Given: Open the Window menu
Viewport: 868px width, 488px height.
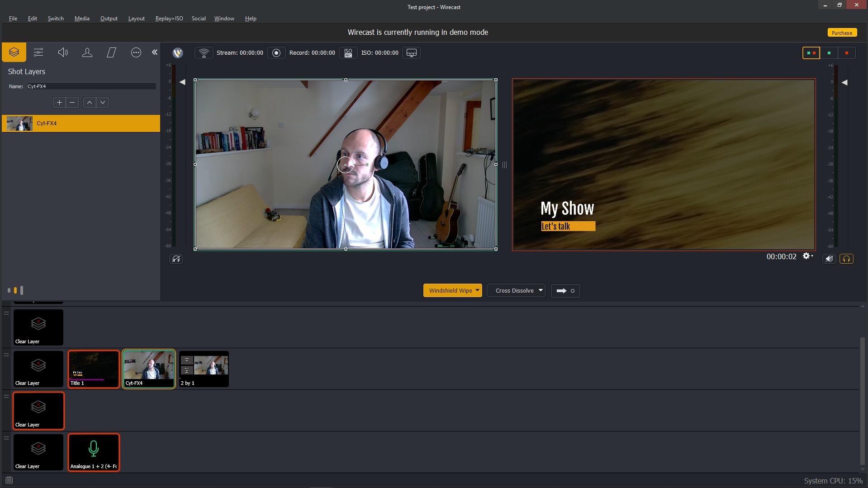Looking at the screenshot, I should [x=224, y=19].
